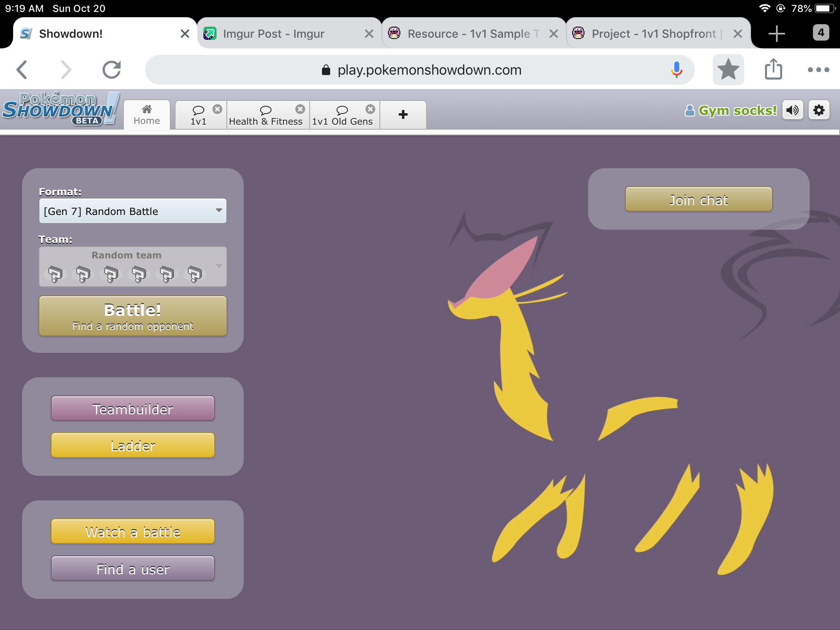Image resolution: width=840 pixels, height=630 pixels.
Task: Open the browser three-dots menu
Action: coord(818,70)
